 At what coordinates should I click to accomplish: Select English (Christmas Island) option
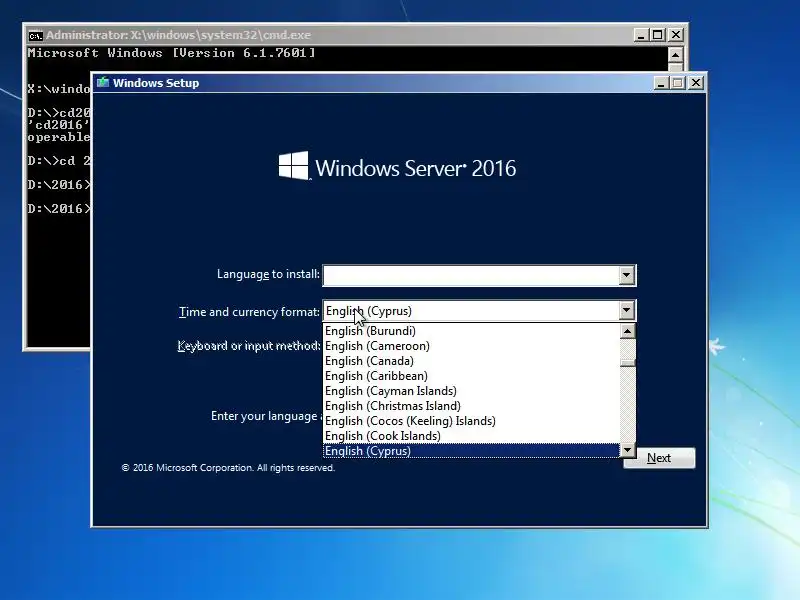click(472, 406)
